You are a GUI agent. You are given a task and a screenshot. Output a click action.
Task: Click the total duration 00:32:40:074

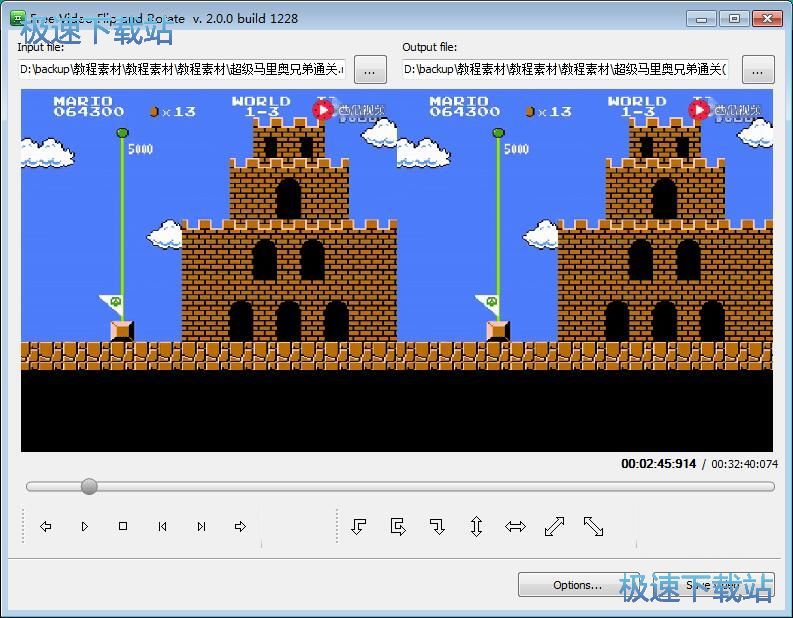pos(744,464)
